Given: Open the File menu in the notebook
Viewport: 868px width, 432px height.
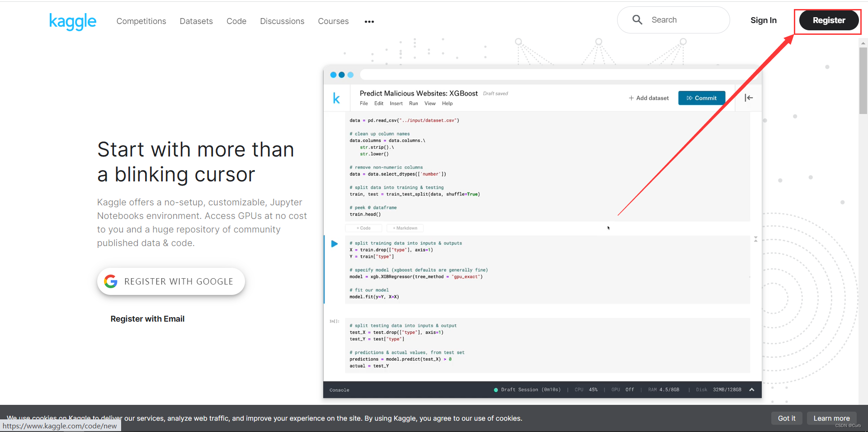Looking at the screenshot, I should [364, 104].
